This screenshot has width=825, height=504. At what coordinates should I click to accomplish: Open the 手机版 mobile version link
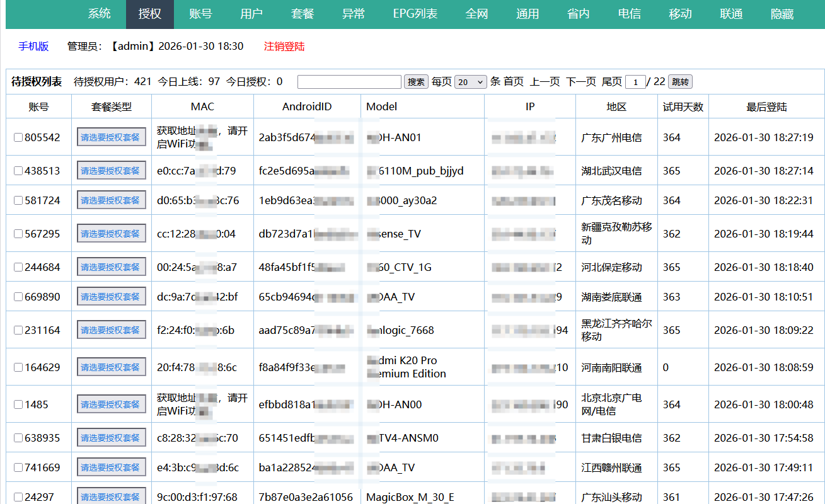pos(33,47)
